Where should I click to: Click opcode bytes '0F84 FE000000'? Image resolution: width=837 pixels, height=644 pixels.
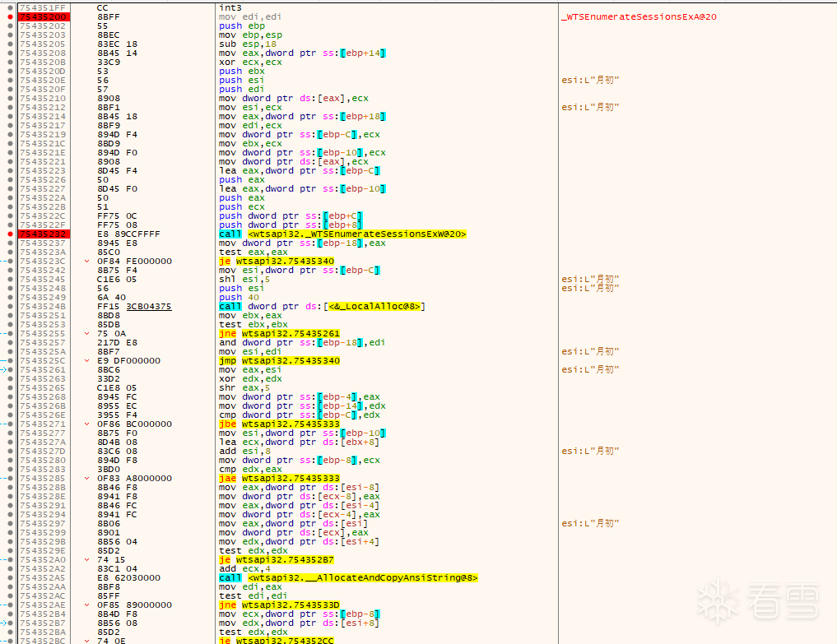click(134, 262)
